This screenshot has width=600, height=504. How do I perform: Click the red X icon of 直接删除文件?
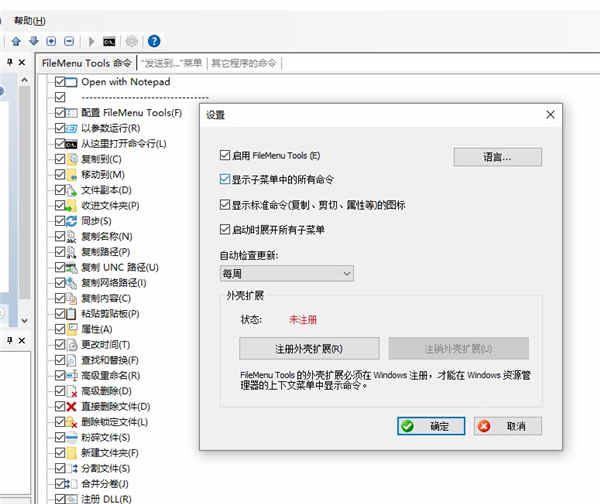72,406
